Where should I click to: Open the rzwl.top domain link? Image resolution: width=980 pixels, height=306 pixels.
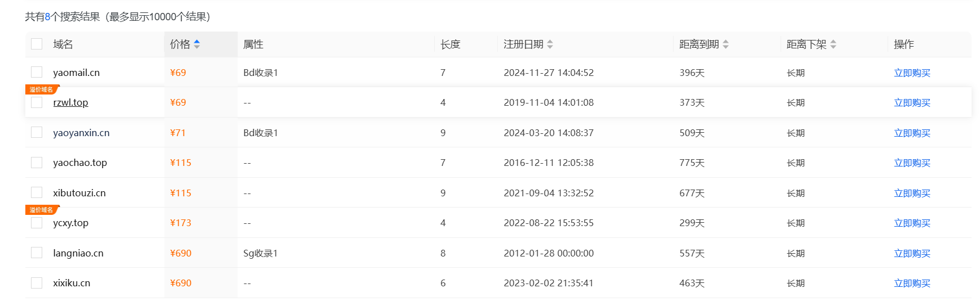point(70,102)
